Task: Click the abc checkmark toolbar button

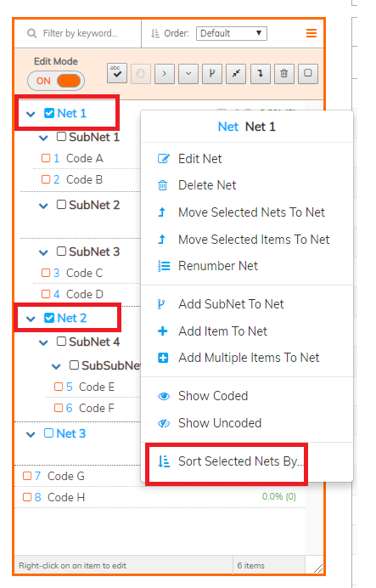Action: point(117,73)
